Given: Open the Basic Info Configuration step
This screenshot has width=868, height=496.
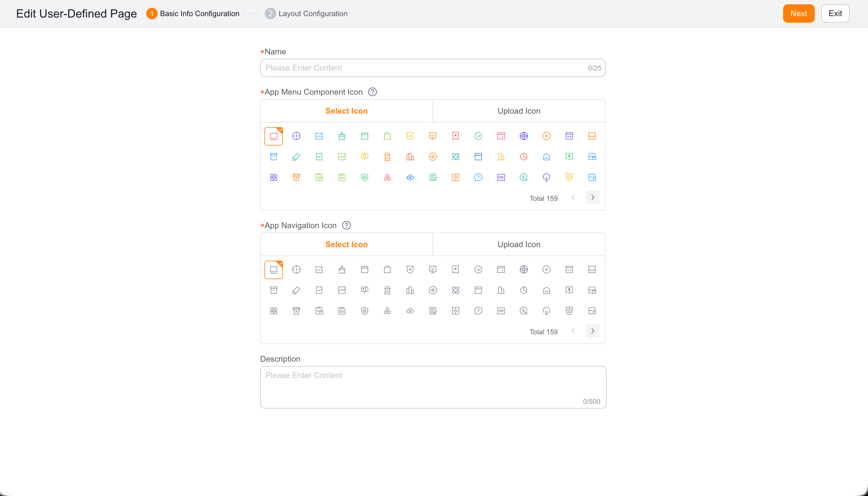Looking at the screenshot, I should click(193, 14).
